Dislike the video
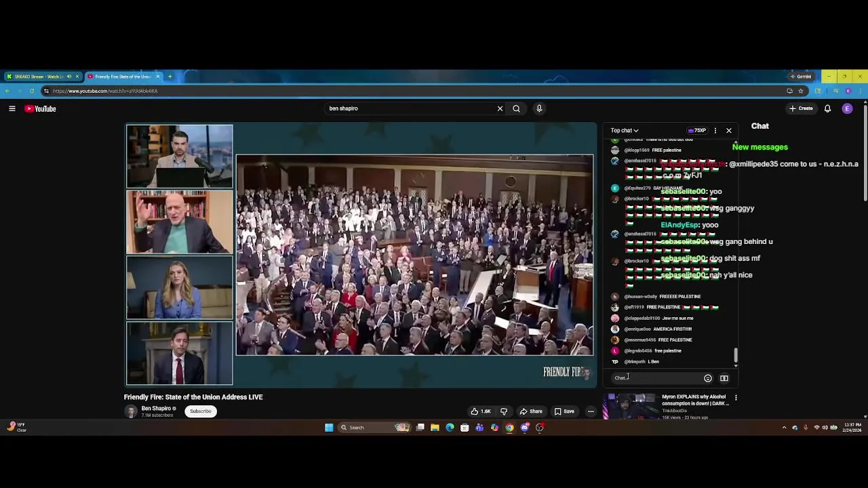Viewport: 868px width, 488px height. click(504, 411)
